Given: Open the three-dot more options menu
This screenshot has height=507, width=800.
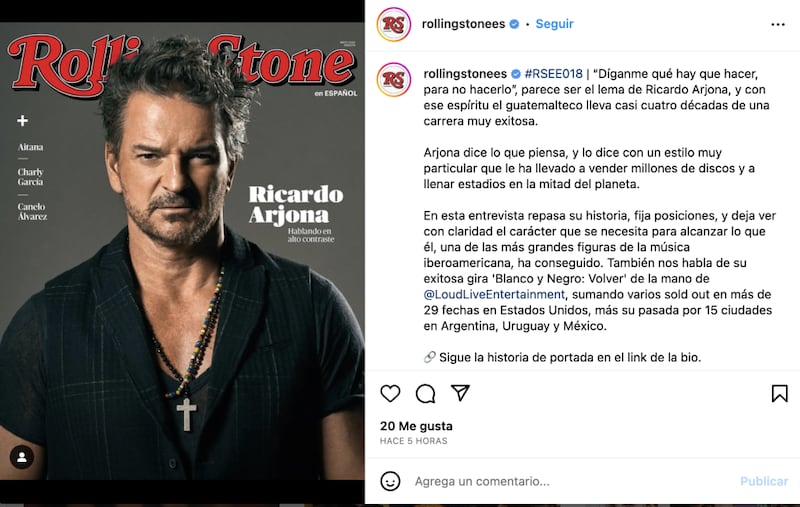Looking at the screenshot, I should 778,24.
